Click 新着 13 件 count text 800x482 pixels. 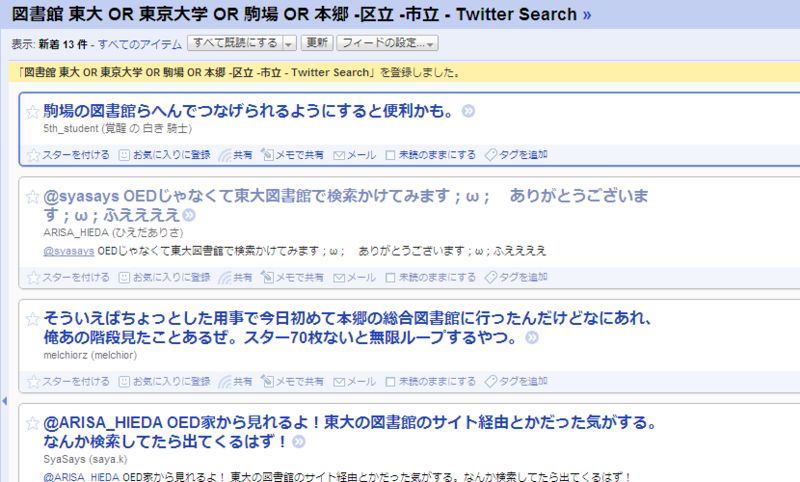point(62,44)
